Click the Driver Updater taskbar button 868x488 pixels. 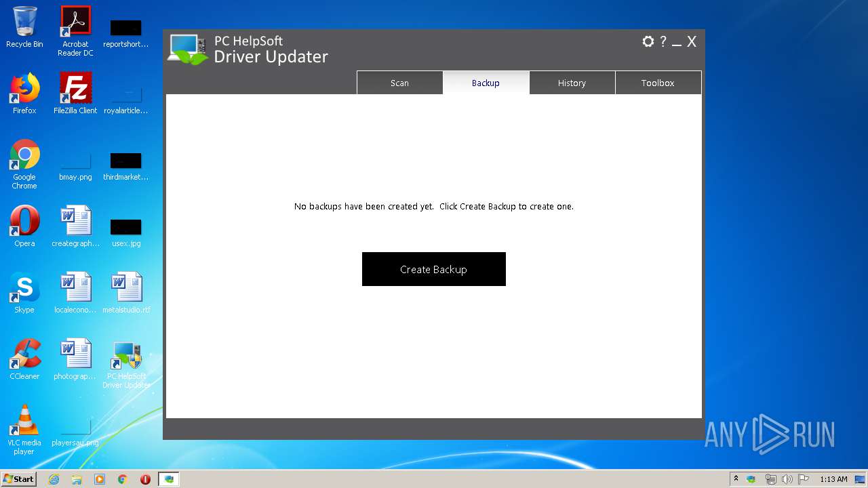coord(169,479)
